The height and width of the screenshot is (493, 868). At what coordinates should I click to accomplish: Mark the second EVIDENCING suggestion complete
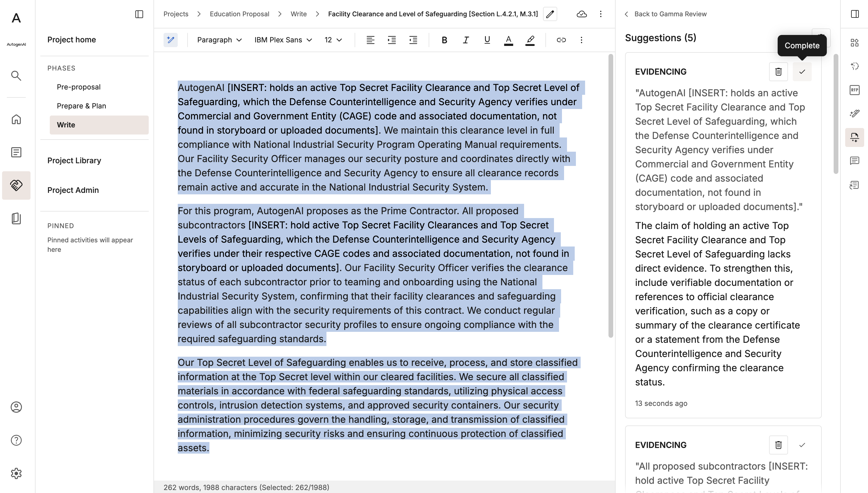tap(802, 445)
